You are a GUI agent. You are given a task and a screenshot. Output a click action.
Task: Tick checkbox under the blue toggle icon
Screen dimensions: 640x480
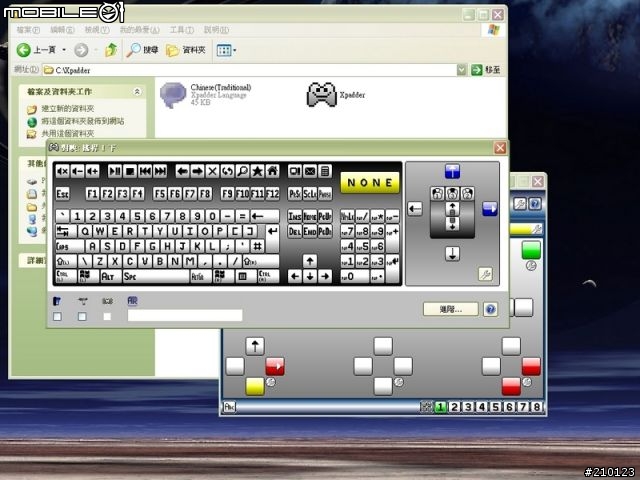pos(58,316)
